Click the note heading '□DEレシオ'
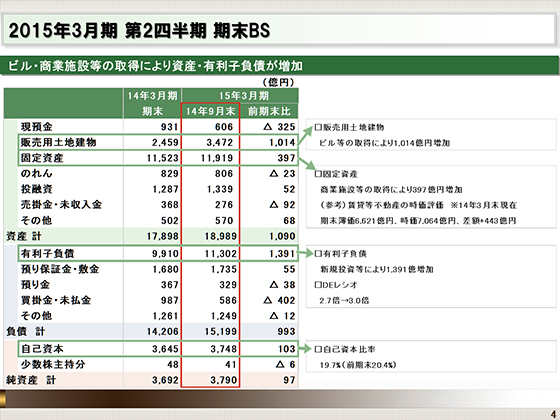Image resolution: width=560 pixels, height=420 pixels. [336, 285]
